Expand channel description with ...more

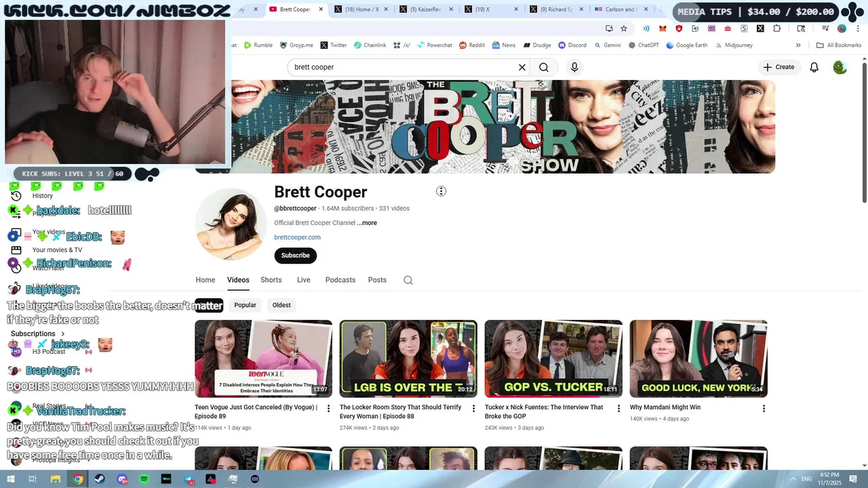click(x=367, y=223)
